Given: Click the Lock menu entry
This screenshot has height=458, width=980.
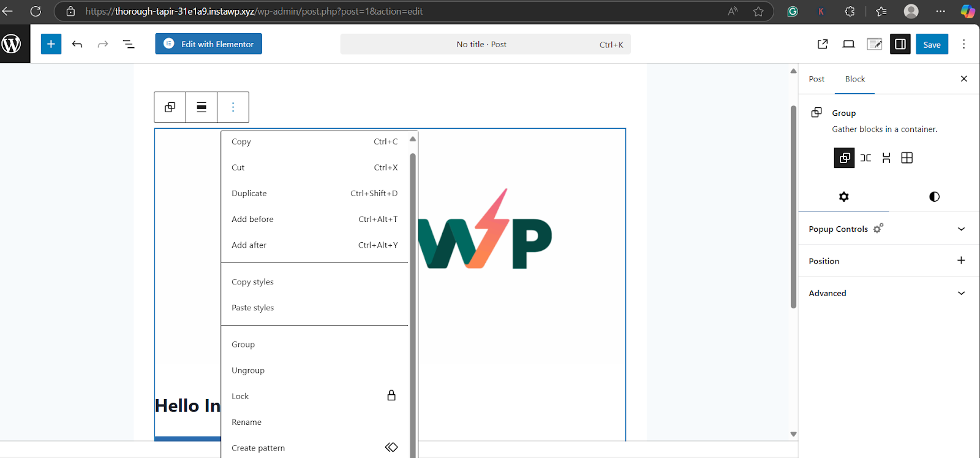Looking at the screenshot, I should click(x=315, y=396).
